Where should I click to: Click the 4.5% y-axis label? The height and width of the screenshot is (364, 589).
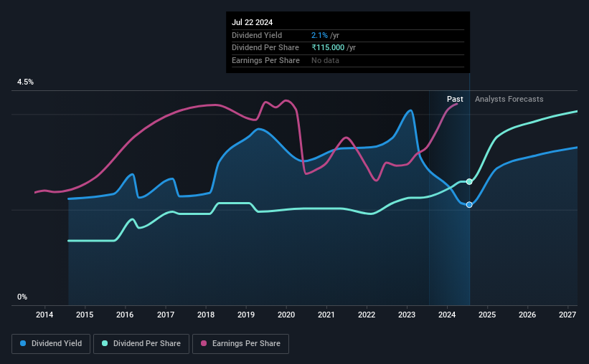[25, 82]
